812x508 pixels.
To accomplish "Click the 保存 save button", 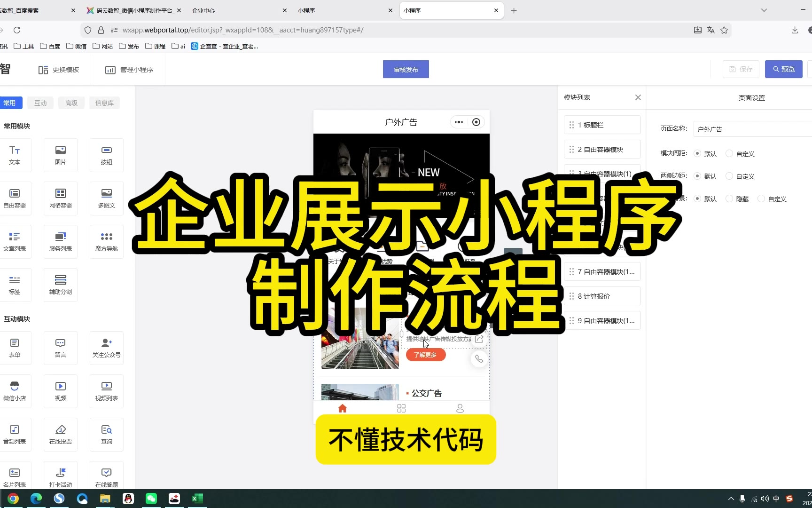I will pos(741,69).
